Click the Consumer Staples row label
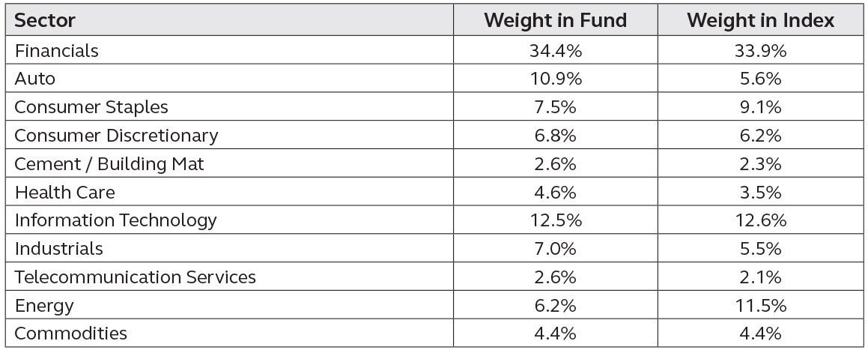 point(91,107)
